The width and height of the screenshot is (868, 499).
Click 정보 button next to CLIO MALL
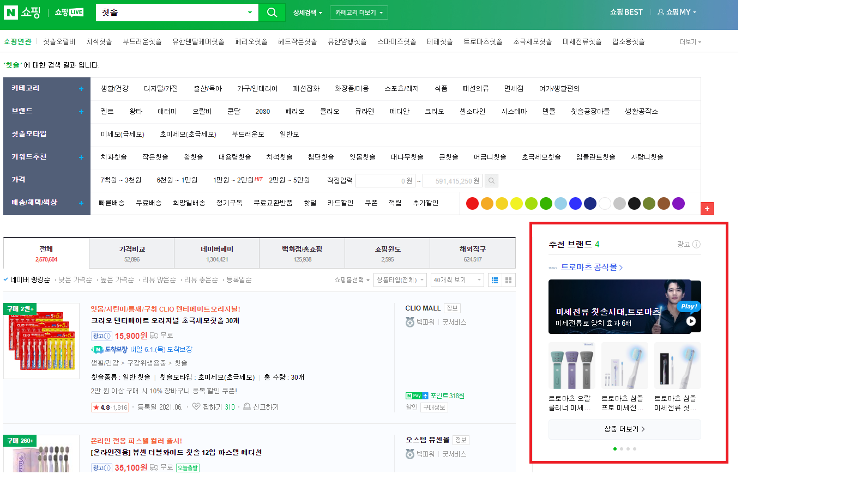click(452, 308)
